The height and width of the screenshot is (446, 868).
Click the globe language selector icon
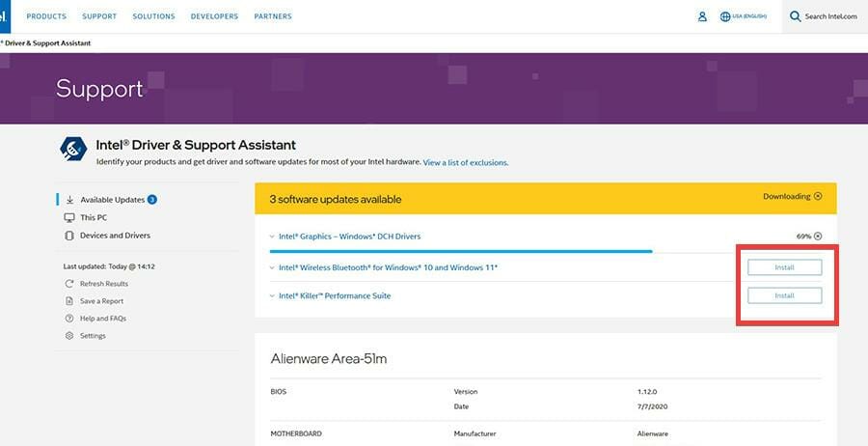click(725, 16)
